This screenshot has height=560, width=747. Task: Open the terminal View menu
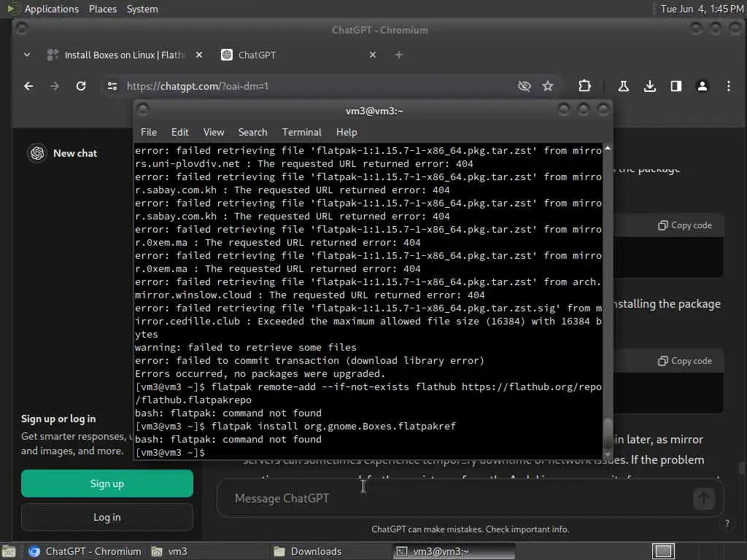pyautogui.click(x=214, y=133)
